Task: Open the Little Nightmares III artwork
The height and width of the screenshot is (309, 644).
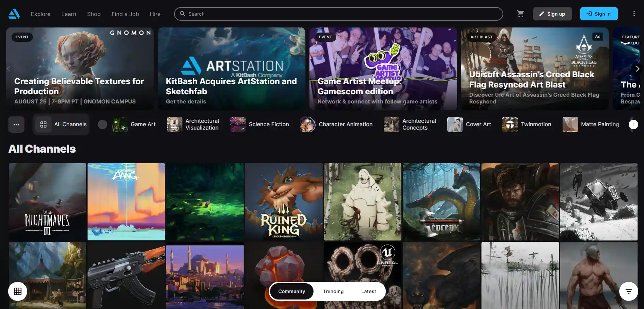Action: pos(48,202)
